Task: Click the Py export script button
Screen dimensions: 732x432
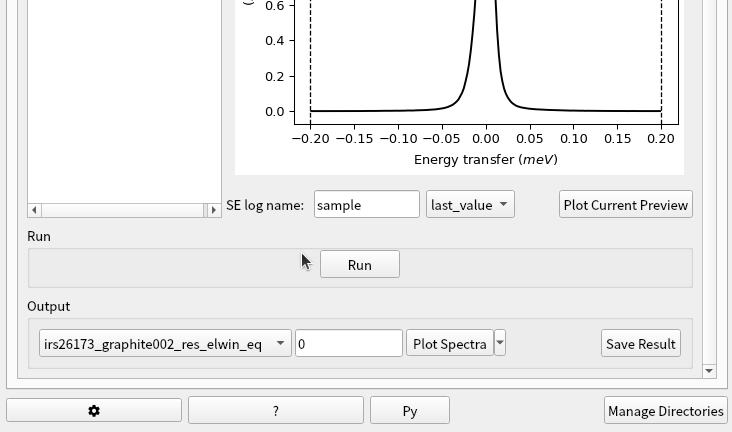Action: (409, 411)
